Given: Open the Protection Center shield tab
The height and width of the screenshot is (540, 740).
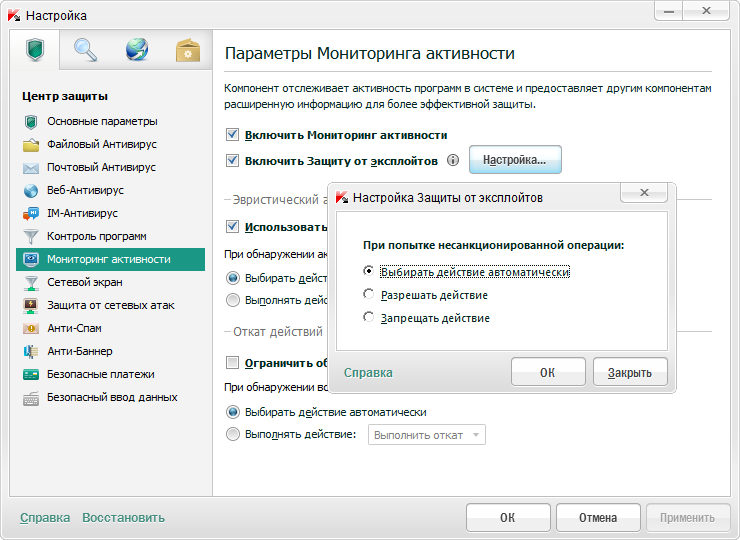Looking at the screenshot, I should [x=35, y=50].
